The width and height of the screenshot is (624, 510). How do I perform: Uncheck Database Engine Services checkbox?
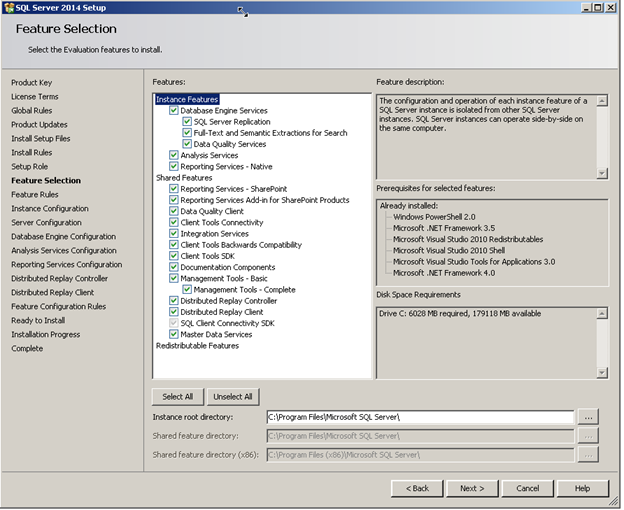pyautogui.click(x=174, y=110)
